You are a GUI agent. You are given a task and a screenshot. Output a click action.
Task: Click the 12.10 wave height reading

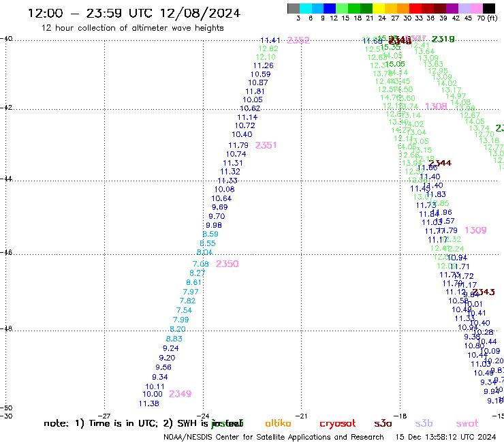point(266,57)
